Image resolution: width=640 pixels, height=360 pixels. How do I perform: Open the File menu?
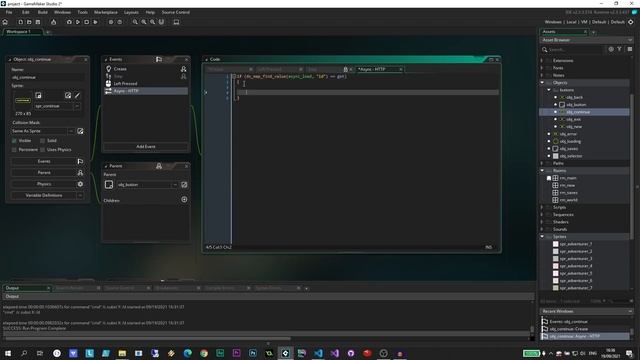pyautogui.click(x=9, y=12)
